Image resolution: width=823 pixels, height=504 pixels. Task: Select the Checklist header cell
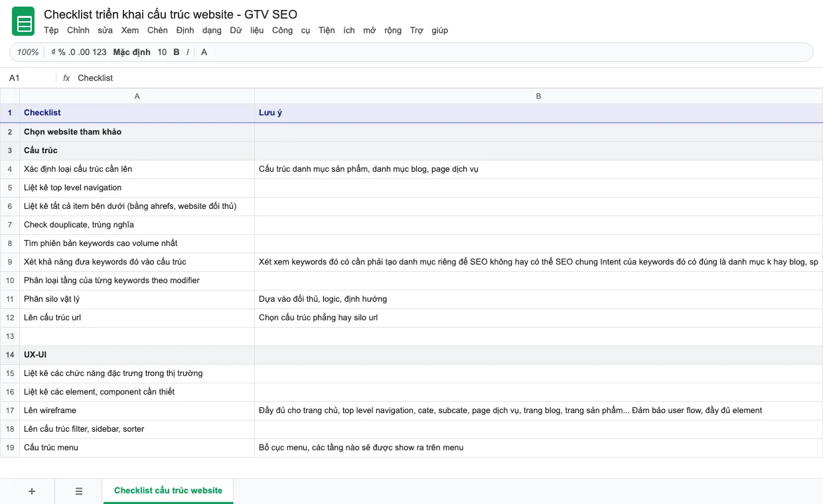coord(137,113)
